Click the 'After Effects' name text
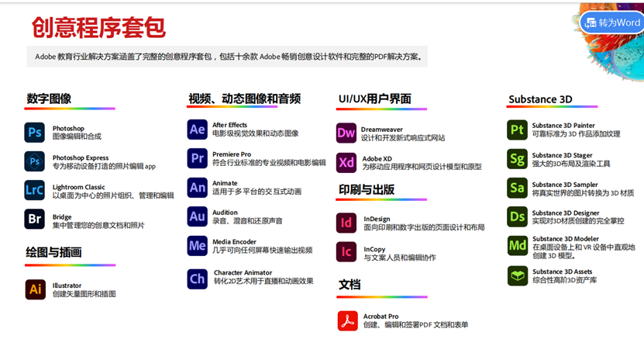 pyautogui.click(x=229, y=125)
